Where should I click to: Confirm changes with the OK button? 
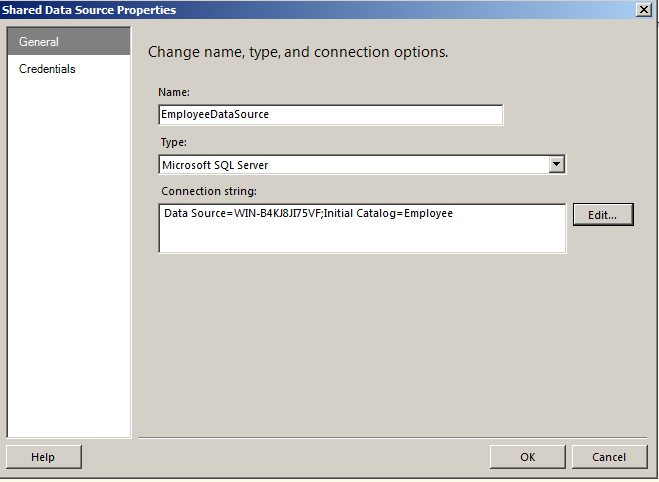click(527, 457)
